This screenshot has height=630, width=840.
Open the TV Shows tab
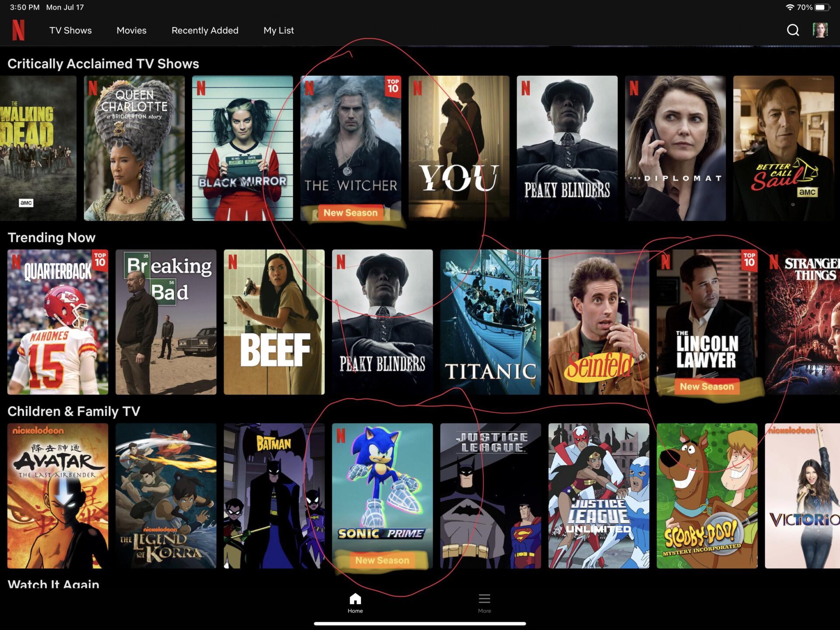(x=70, y=31)
